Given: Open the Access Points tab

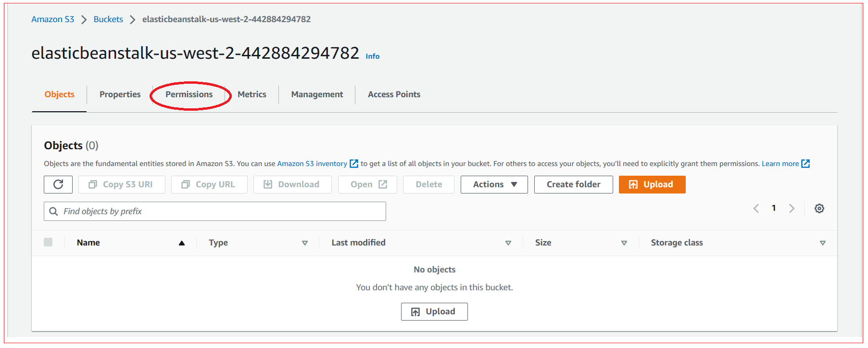Looking at the screenshot, I should click(394, 94).
